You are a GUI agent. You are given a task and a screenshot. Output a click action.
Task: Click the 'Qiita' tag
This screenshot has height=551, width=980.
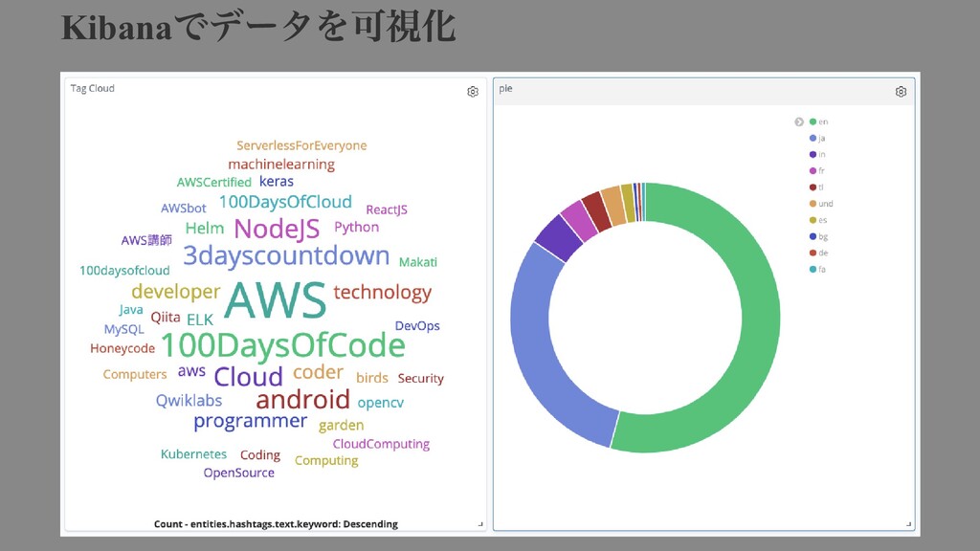[x=166, y=318]
